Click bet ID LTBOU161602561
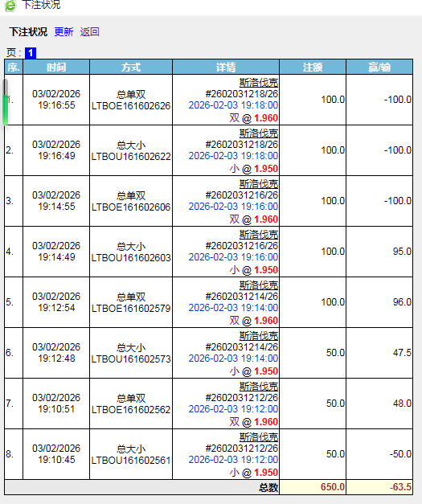The image size is (422, 504). point(131,461)
